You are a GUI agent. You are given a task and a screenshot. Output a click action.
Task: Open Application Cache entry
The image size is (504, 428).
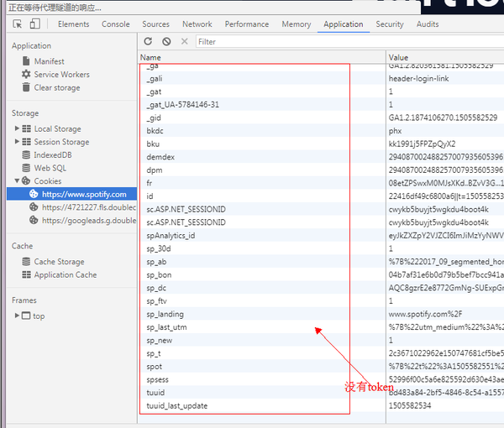click(66, 275)
